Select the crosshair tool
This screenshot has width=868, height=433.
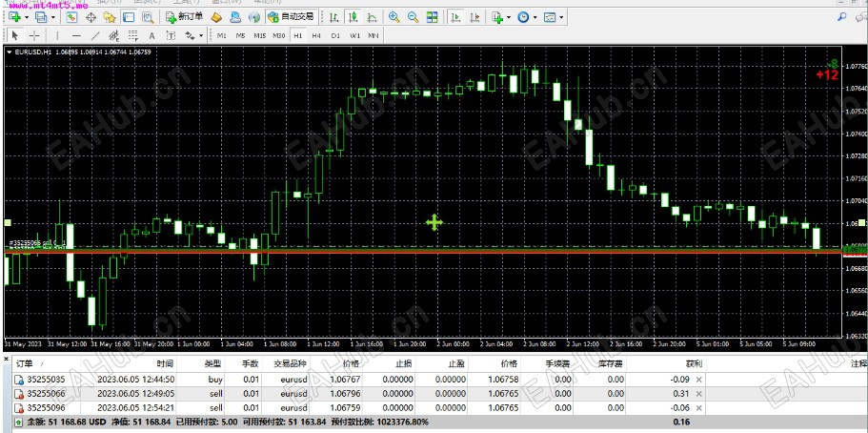pos(34,36)
